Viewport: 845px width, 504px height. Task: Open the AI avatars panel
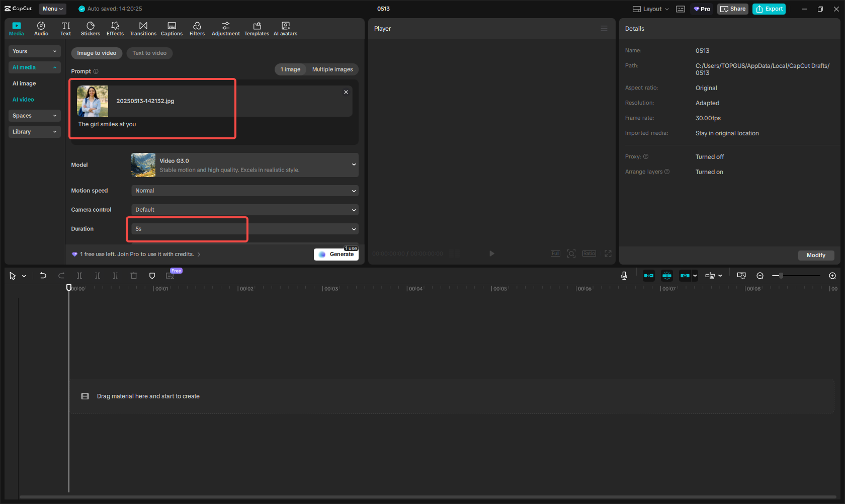tap(285, 28)
